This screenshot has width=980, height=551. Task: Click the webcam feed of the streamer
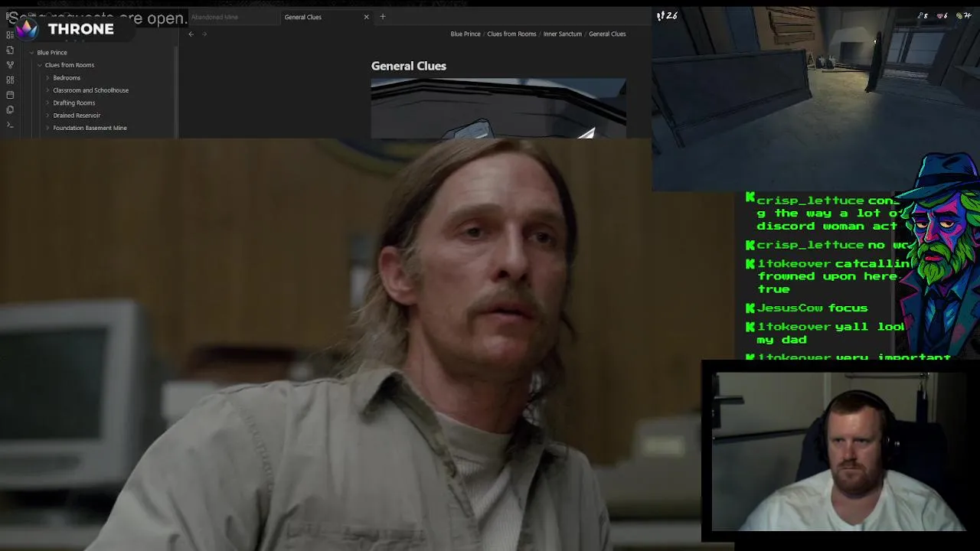(838, 452)
